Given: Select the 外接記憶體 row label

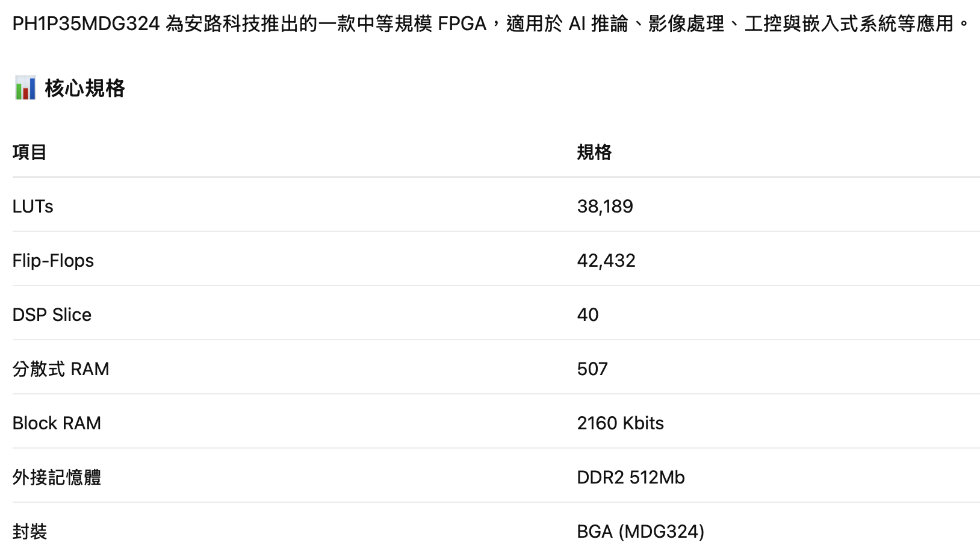Looking at the screenshot, I should coord(57,478).
